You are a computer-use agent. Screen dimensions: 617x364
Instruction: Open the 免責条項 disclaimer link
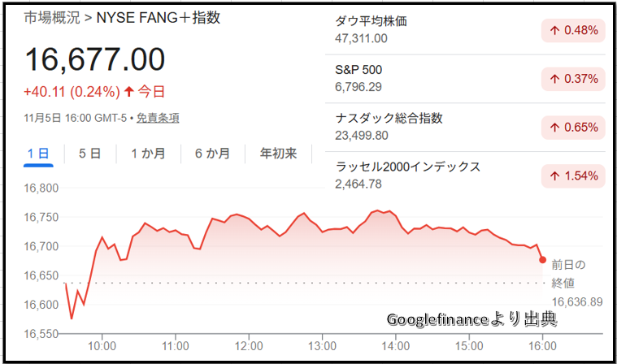point(158,118)
